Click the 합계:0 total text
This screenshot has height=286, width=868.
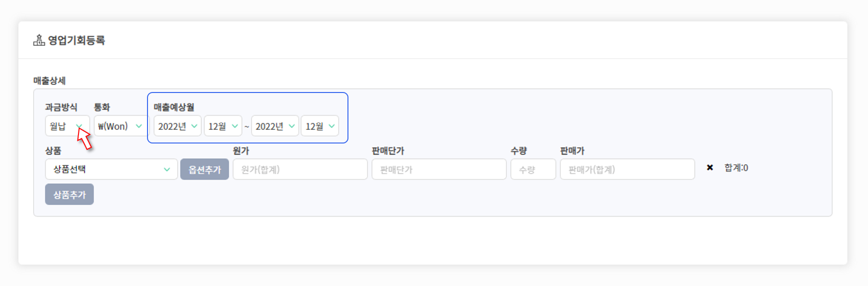tap(736, 168)
